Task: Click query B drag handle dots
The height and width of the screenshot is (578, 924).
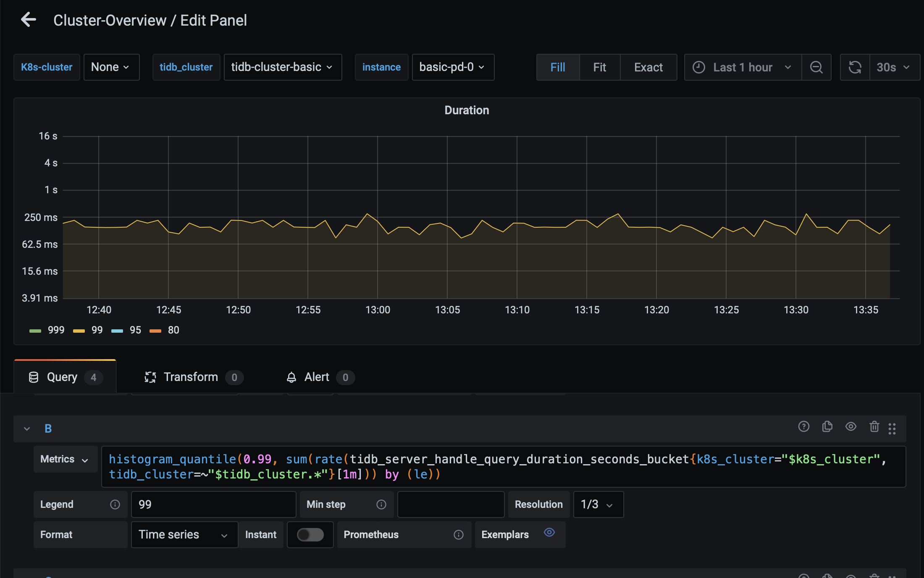Action: click(892, 428)
